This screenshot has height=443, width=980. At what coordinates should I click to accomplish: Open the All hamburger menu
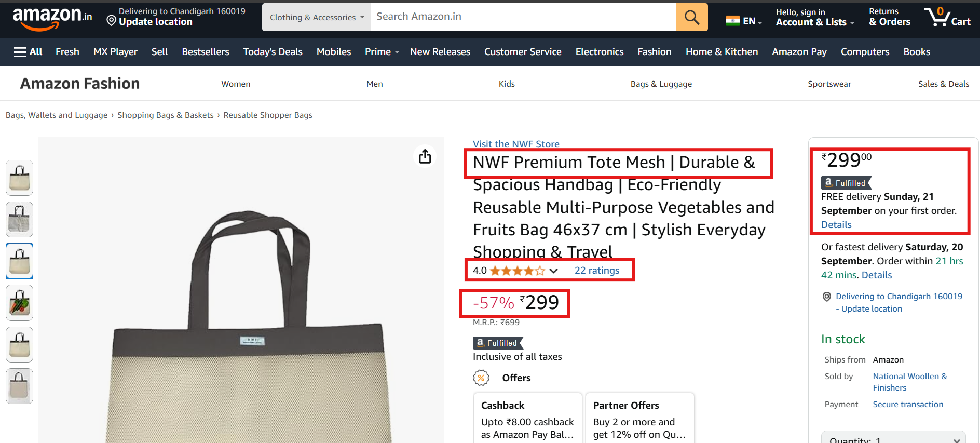click(28, 52)
